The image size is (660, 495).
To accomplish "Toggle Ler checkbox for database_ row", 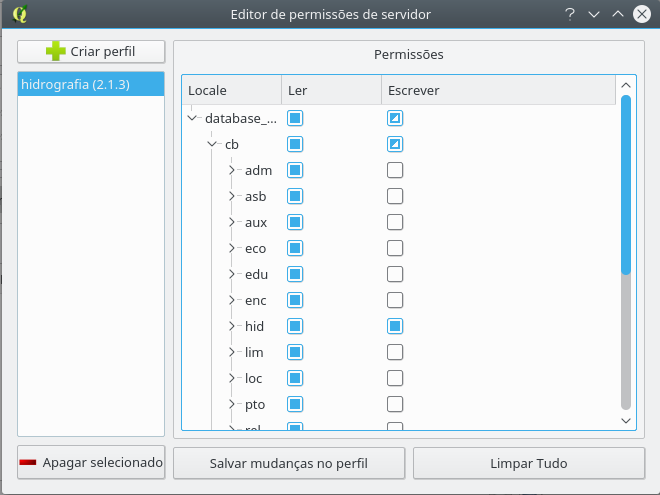I will (295, 118).
